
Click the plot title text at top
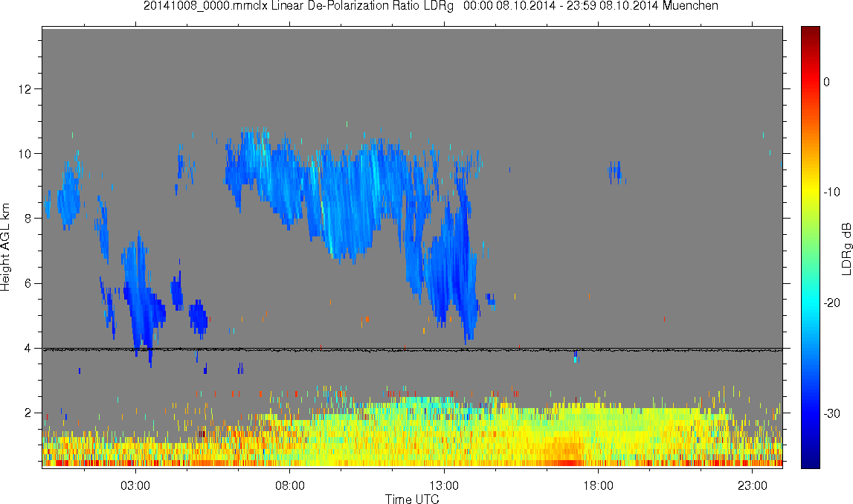click(x=431, y=6)
